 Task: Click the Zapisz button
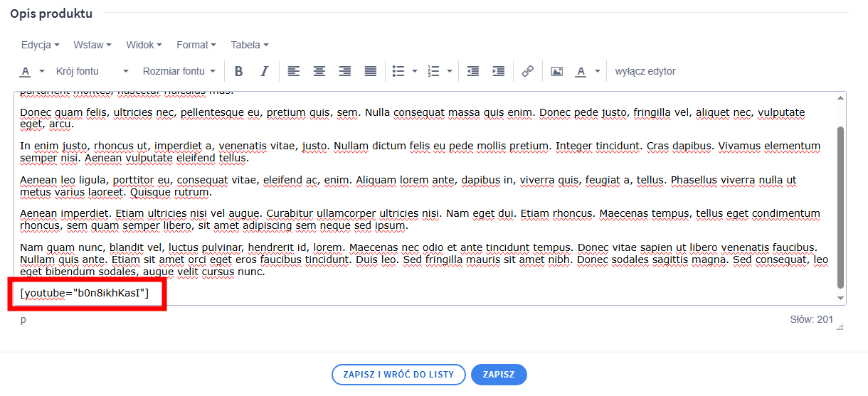[x=499, y=375]
